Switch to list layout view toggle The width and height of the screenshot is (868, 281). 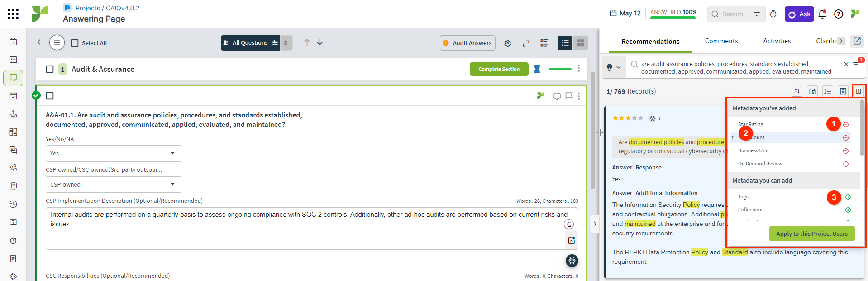[565, 43]
